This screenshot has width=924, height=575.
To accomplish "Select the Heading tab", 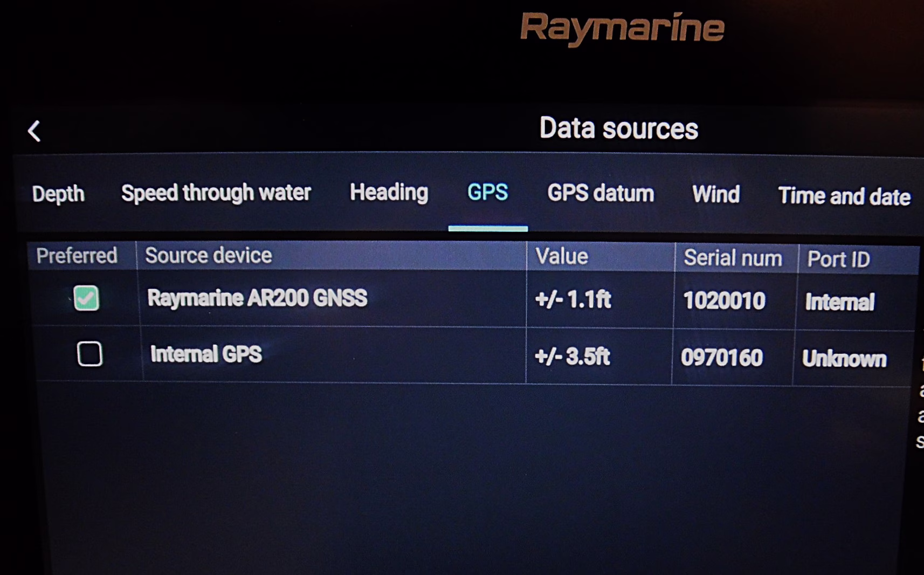I will [389, 192].
